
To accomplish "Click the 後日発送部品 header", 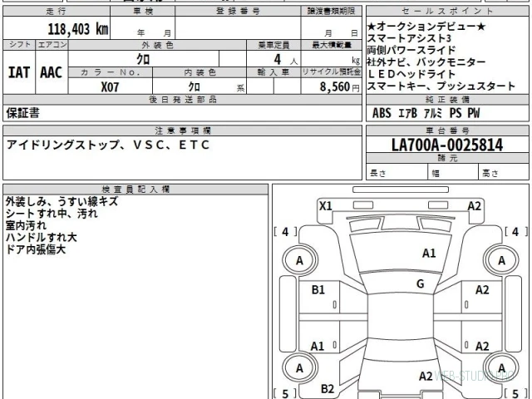I will click(x=183, y=100).
